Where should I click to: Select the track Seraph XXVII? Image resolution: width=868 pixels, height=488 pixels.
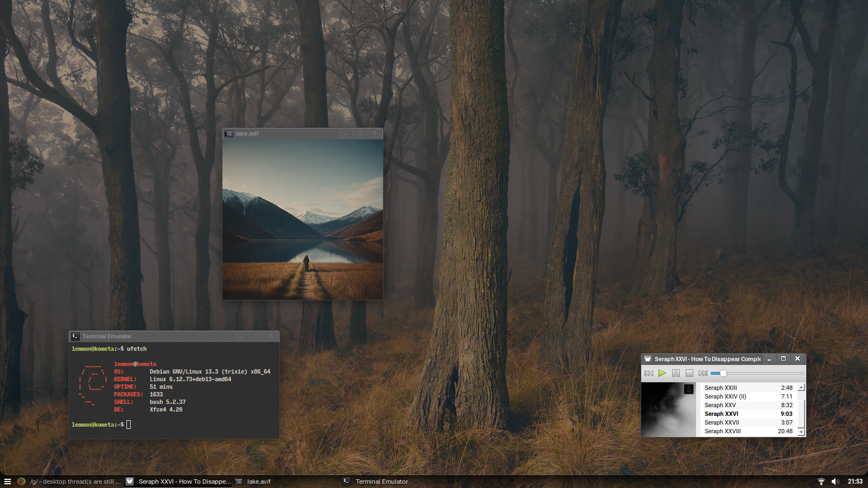(x=749, y=422)
